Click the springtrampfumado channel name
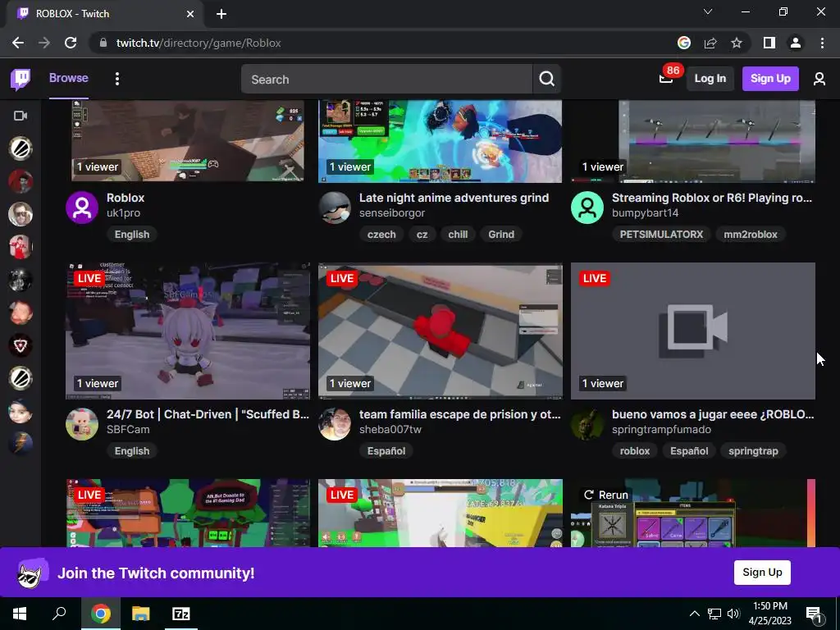The image size is (840, 630). point(662,429)
